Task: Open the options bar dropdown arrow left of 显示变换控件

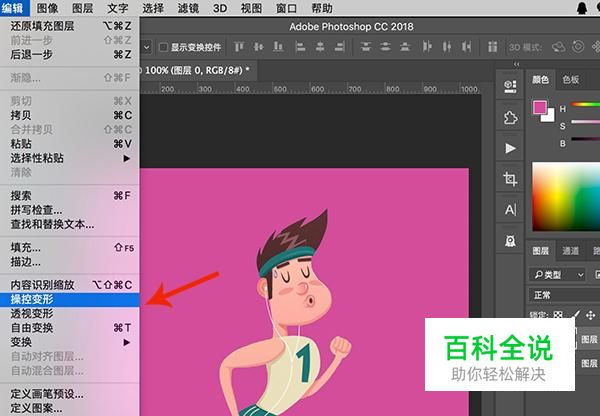Action: 146,47
